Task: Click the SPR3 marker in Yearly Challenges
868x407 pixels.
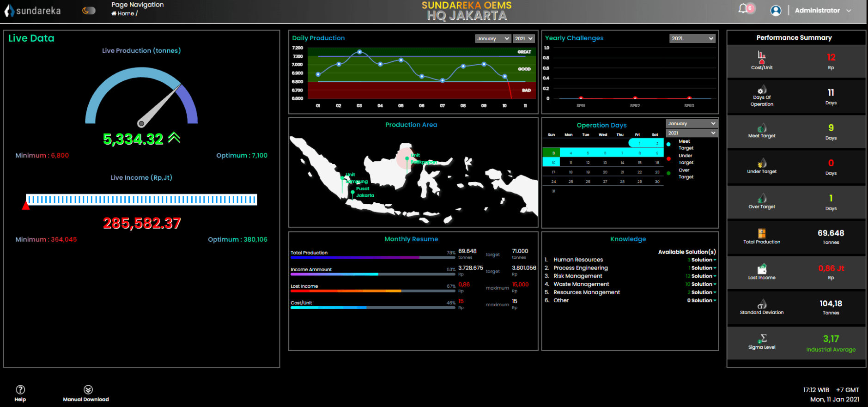Action: tap(689, 98)
